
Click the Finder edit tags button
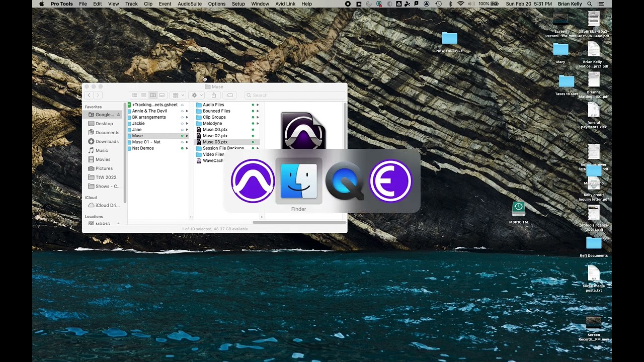230,95
